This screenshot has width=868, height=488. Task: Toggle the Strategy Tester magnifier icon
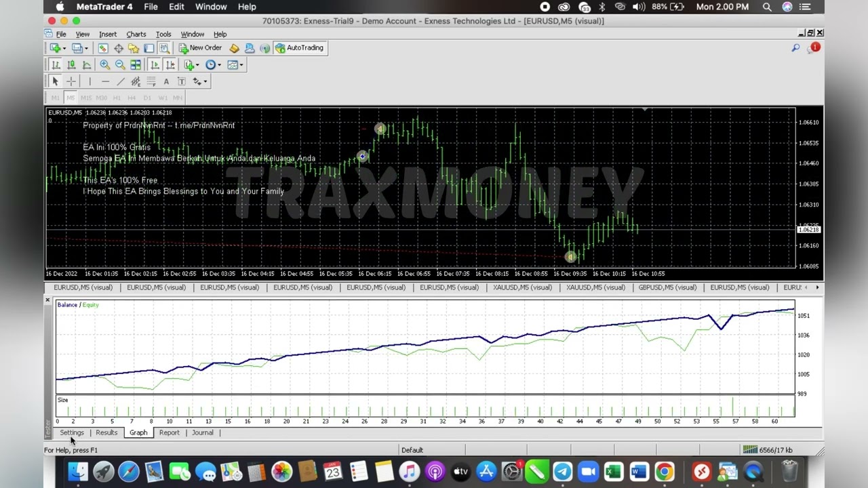click(164, 48)
